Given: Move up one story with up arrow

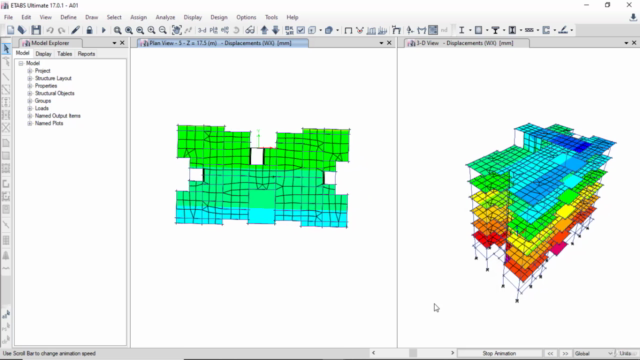Looking at the screenshot, I should click(x=264, y=30).
